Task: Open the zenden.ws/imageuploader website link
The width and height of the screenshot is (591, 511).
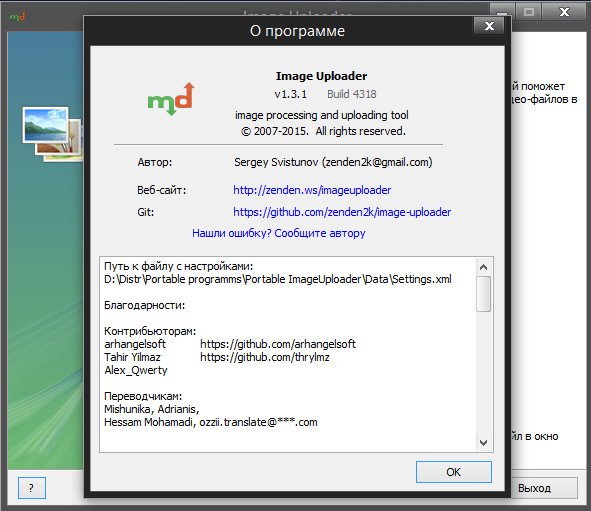Action: [x=312, y=190]
